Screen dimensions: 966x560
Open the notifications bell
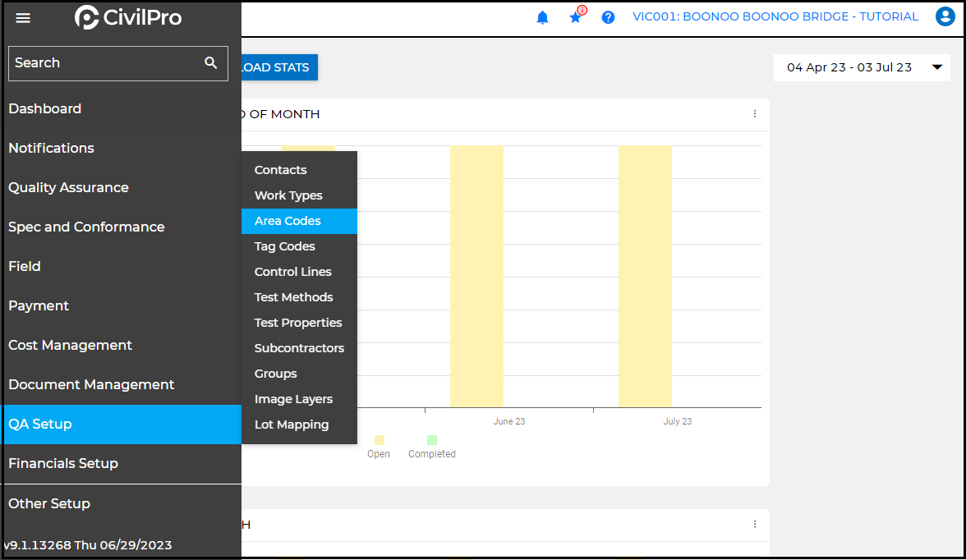click(542, 17)
